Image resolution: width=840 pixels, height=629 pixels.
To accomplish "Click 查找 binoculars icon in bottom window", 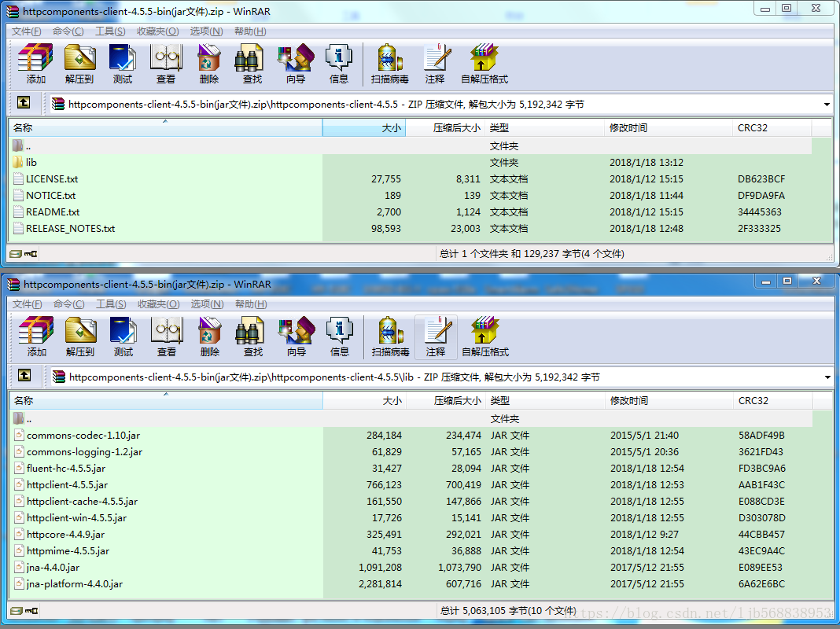I will tap(252, 337).
